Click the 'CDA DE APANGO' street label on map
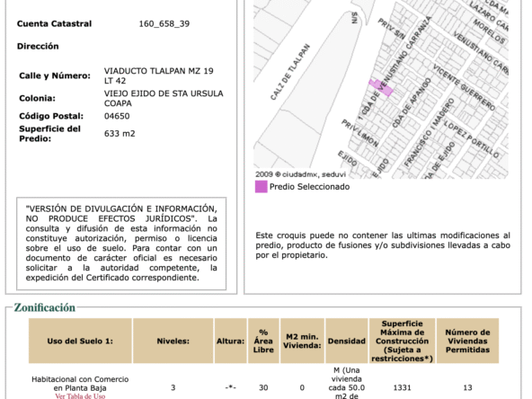532x399 pixels. [412, 102]
